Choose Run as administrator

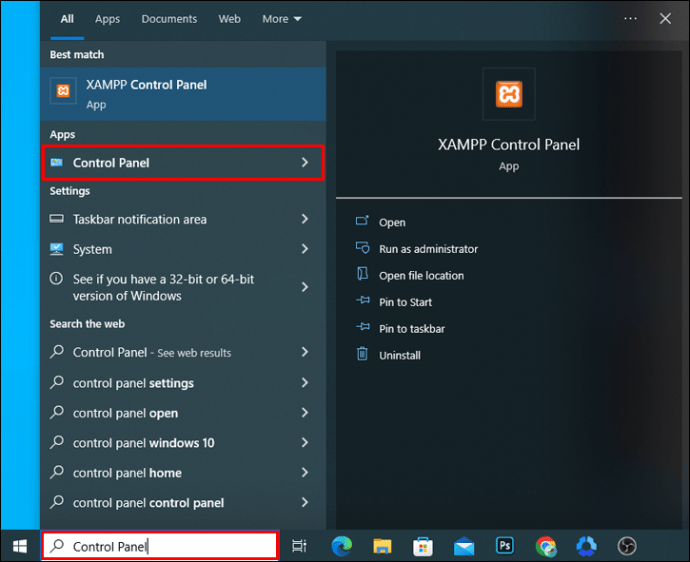428,249
